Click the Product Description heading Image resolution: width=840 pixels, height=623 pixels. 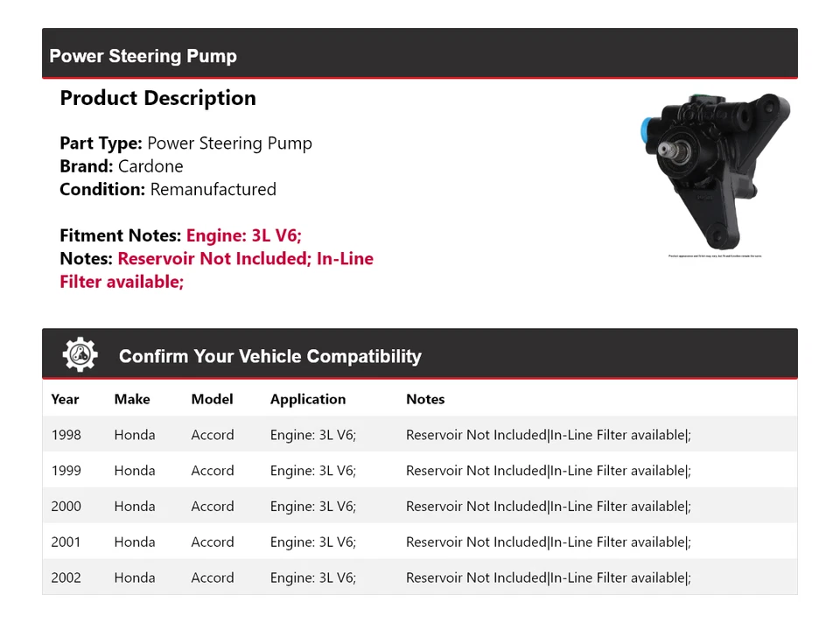(x=157, y=98)
